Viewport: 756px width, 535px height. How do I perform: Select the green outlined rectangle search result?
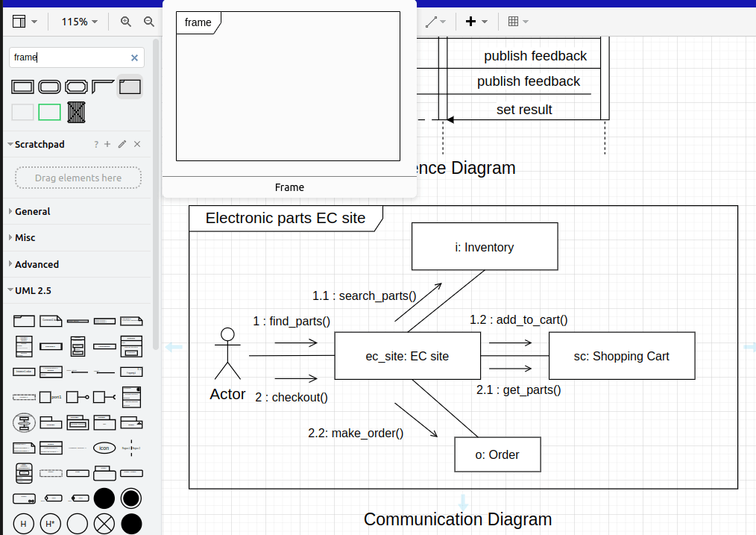49,112
